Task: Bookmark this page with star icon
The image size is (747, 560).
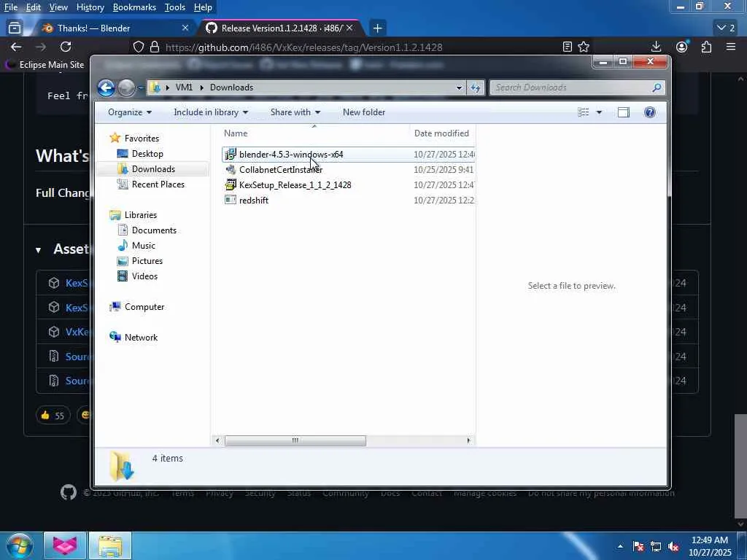Action: coord(584,47)
